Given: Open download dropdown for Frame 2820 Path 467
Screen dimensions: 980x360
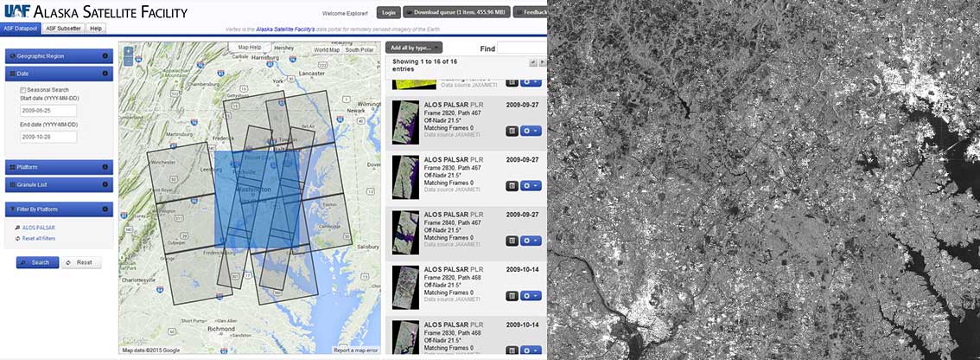Looking at the screenshot, I should [x=531, y=131].
